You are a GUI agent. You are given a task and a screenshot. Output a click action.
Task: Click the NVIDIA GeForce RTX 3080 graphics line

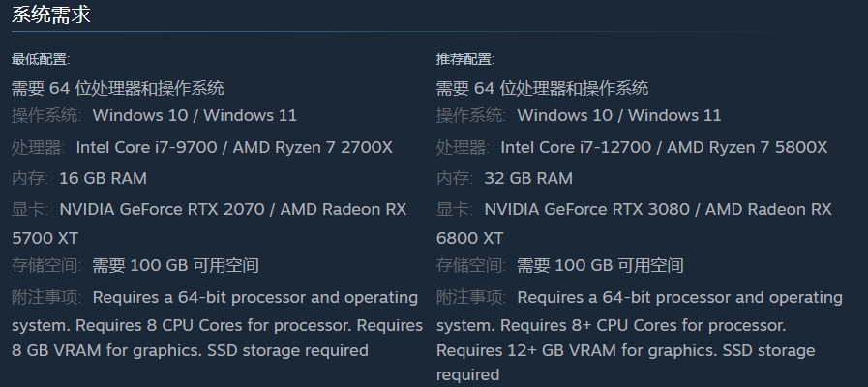pyautogui.click(x=658, y=209)
